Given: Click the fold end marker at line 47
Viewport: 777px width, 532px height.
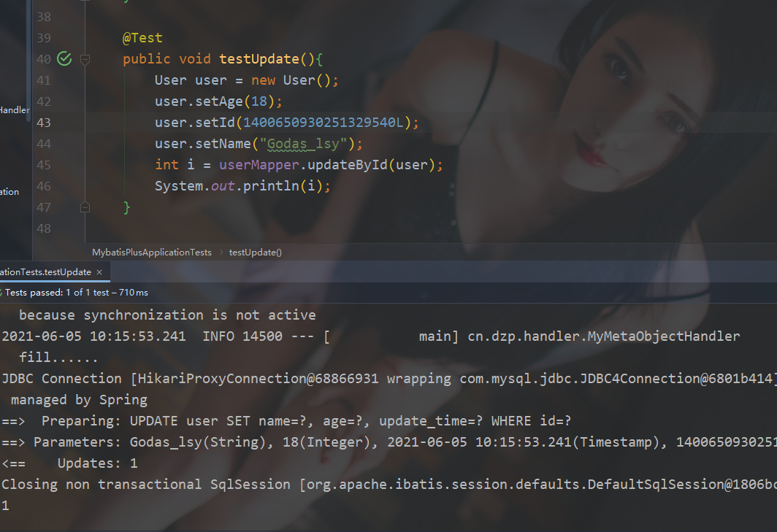Looking at the screenshot, I should (85, 207).
